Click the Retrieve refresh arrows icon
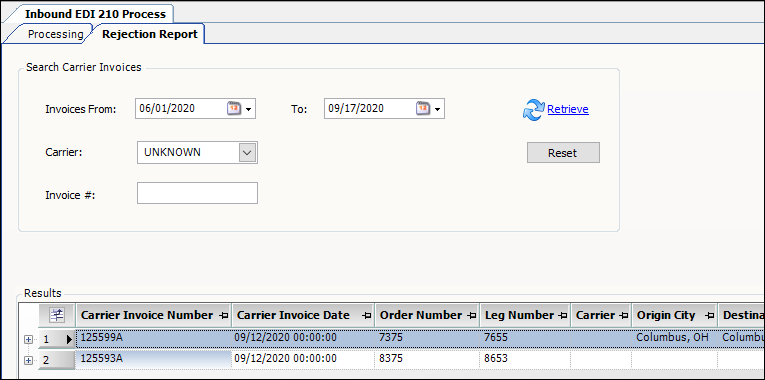 pos(533,110)
